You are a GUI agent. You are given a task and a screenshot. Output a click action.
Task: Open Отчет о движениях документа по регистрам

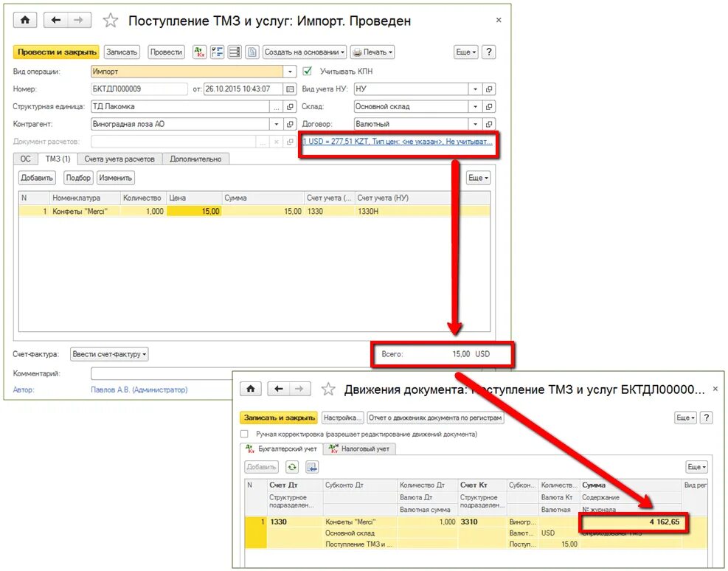[x=435, y=418]
